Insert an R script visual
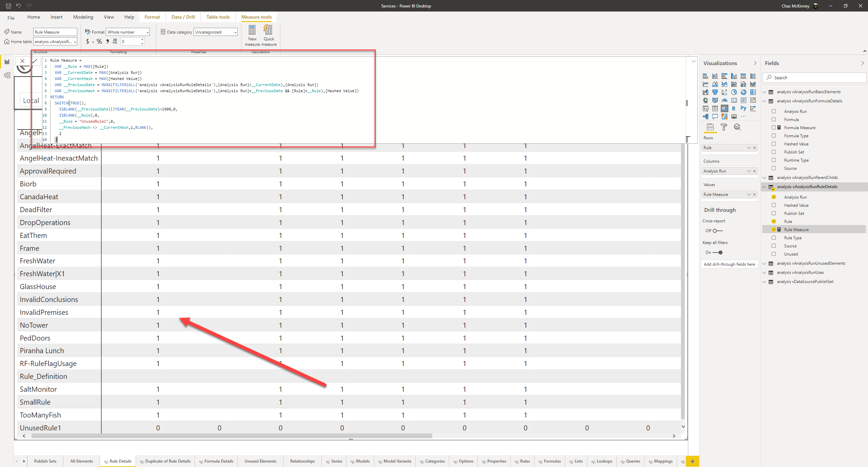 point(734,108)
